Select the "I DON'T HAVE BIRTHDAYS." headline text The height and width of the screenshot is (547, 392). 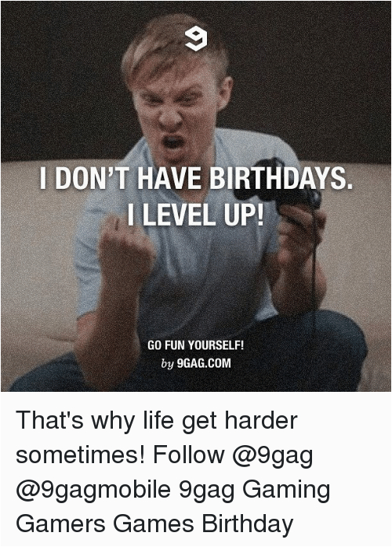[x=196, y=179]
